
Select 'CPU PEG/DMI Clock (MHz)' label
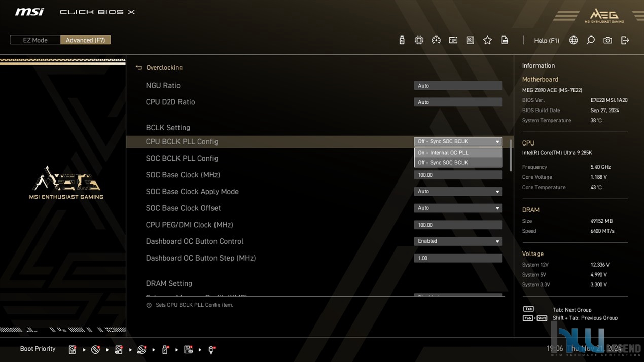coord(190,225)
